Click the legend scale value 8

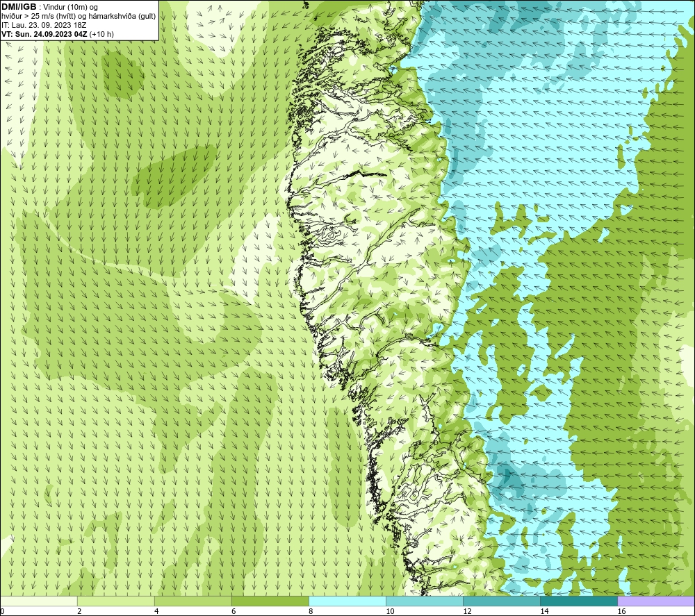pyautogui.click(x=311, y=612)
